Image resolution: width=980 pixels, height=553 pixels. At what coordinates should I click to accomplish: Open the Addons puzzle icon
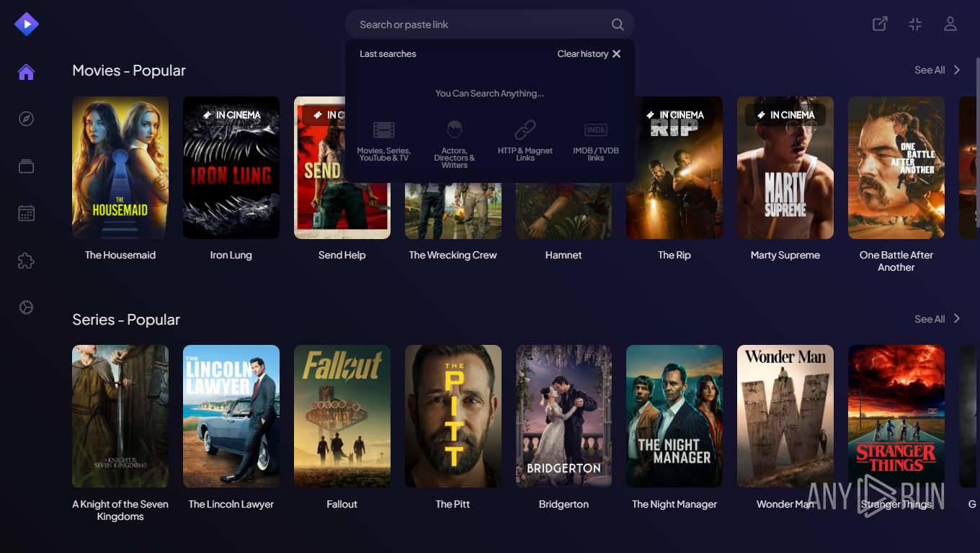click(x=27, y=261)
